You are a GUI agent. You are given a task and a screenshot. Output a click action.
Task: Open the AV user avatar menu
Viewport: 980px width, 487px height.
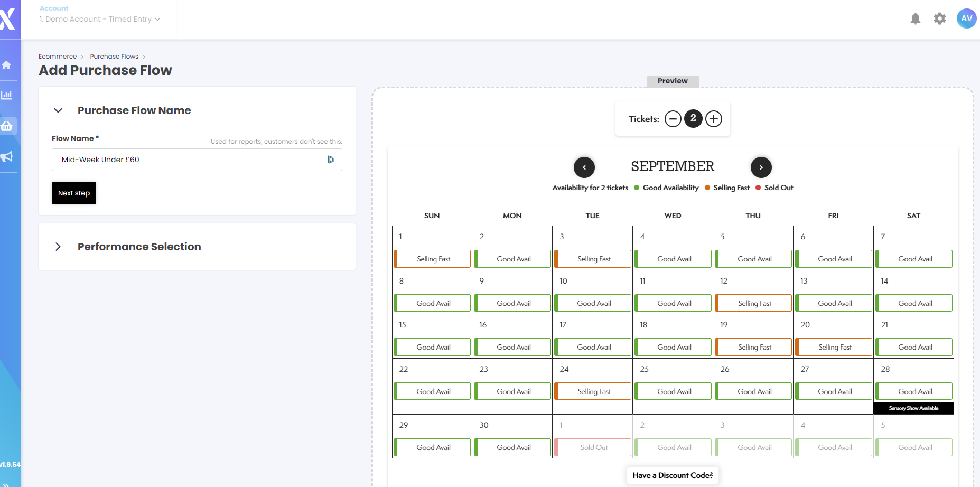[966, 18]
